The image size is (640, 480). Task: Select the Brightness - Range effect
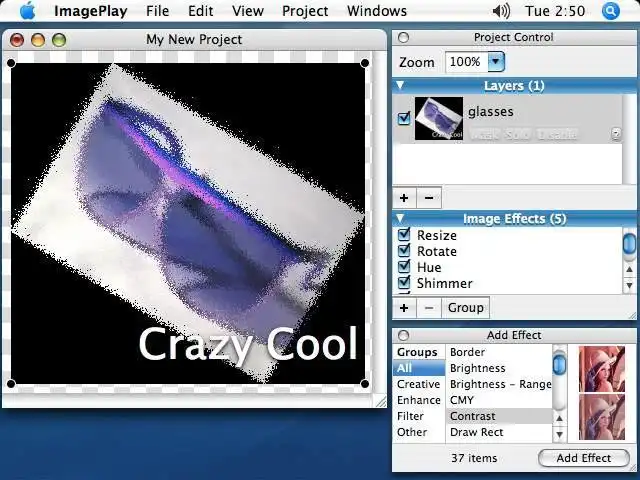499,384
